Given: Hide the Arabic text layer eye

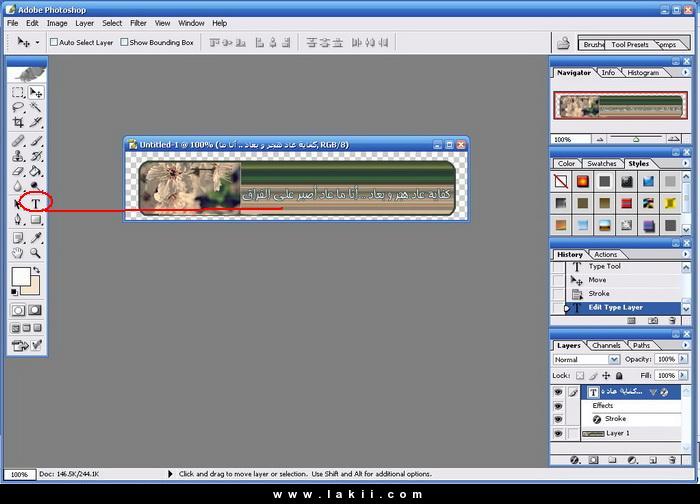Looking at the screenshot, I should 558,392.
